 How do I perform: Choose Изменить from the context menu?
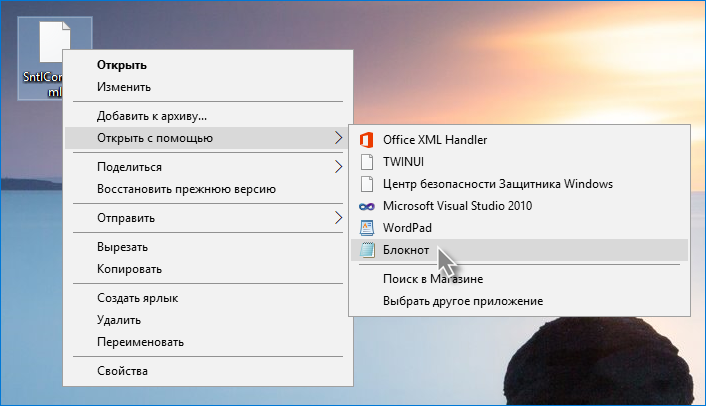click(208, 87)
